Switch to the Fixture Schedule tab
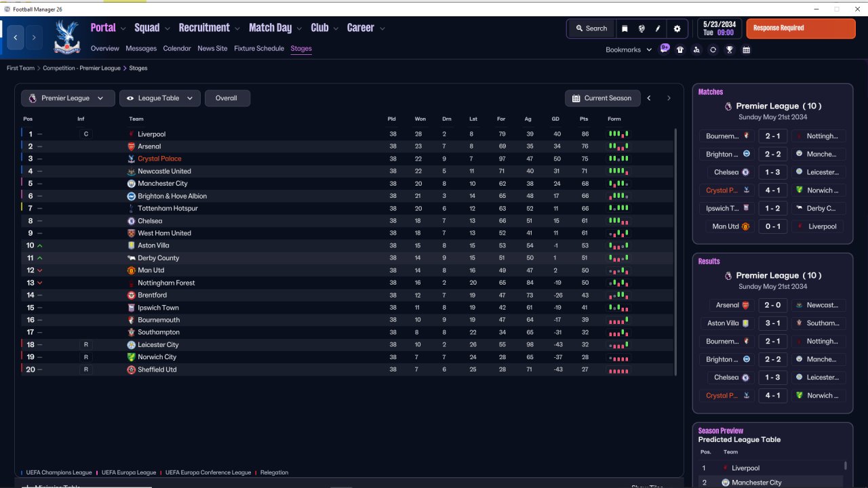The height and width of the screenshot is (488, 868). pyautogui.click(x=259, y=49)
